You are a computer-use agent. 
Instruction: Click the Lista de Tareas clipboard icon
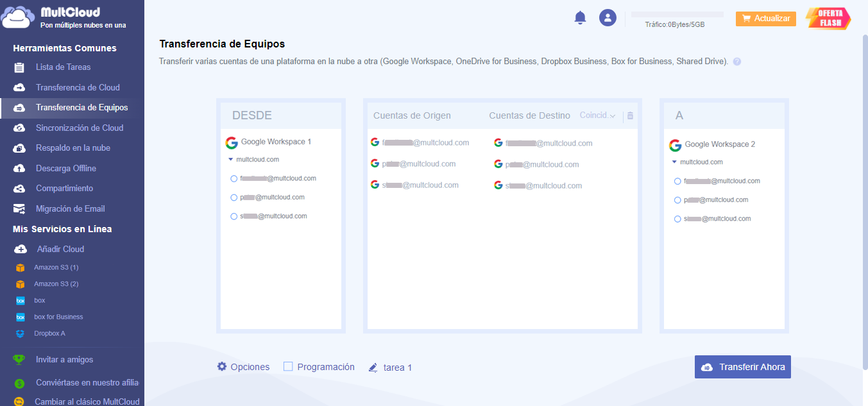19,67
